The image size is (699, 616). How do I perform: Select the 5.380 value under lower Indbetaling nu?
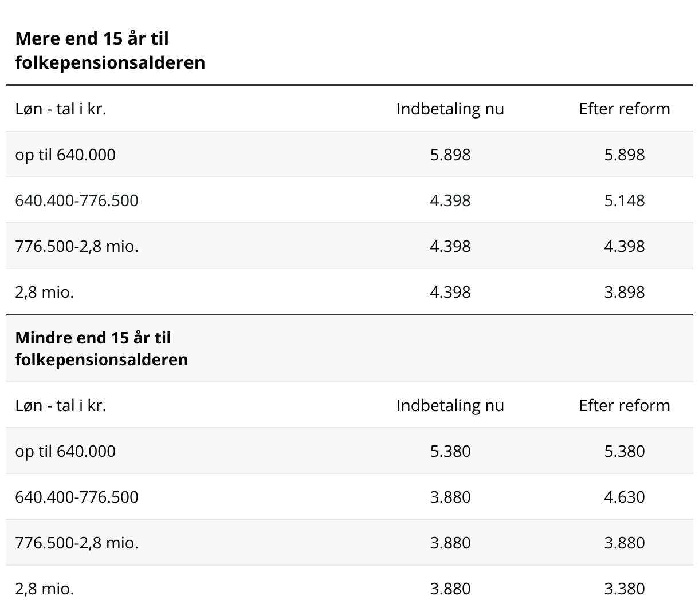tap(450, 451)
